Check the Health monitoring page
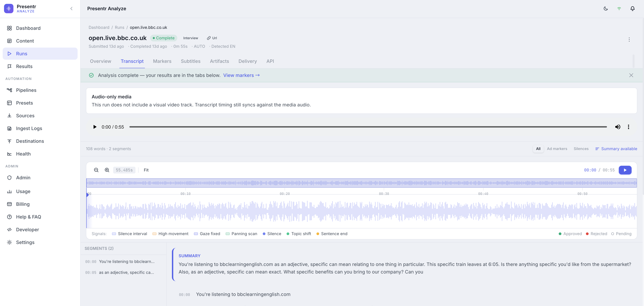 [23, 154]
